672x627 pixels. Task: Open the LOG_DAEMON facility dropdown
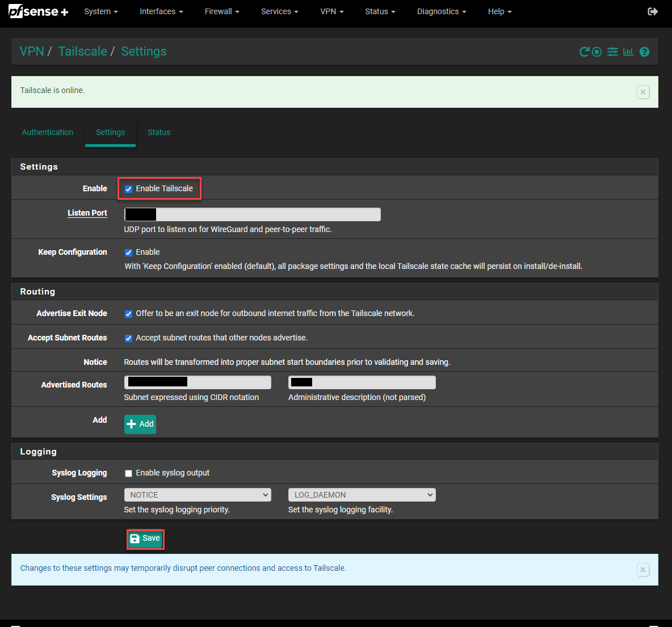click(362, 494)
